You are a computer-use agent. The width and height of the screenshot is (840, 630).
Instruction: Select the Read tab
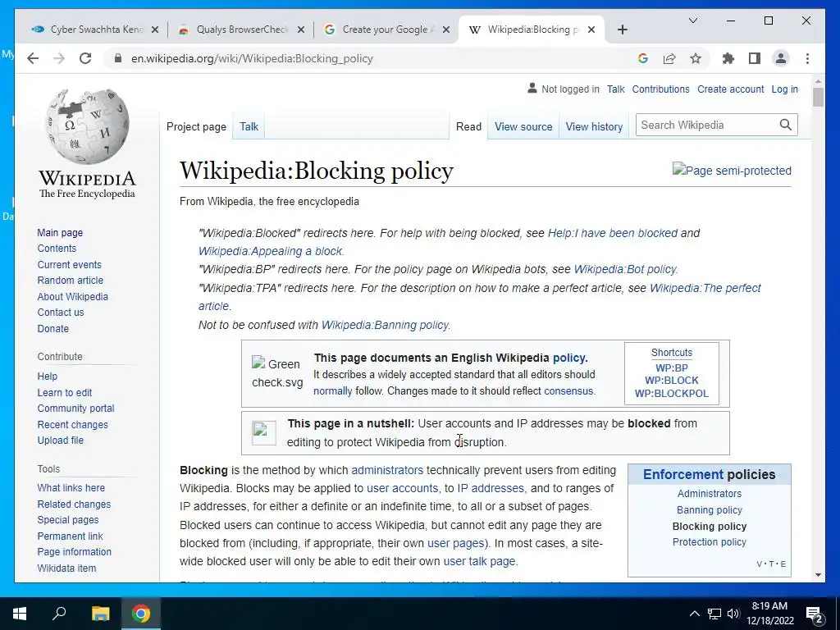(x=468, y=127)
